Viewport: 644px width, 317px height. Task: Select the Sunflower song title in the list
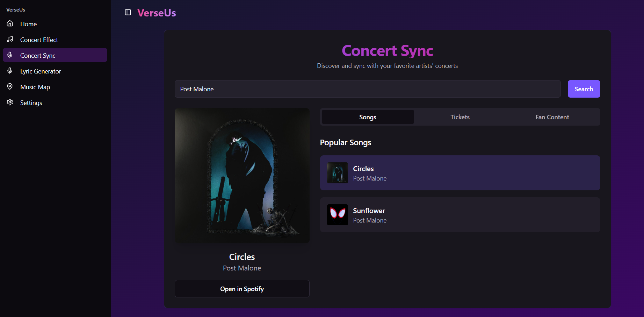pos(369,211)
